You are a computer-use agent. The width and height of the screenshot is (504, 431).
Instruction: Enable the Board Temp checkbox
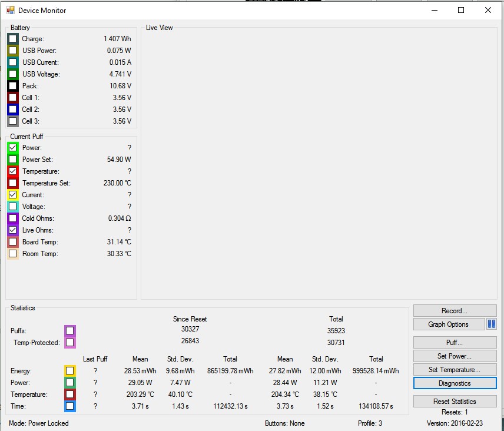(13, 242)
